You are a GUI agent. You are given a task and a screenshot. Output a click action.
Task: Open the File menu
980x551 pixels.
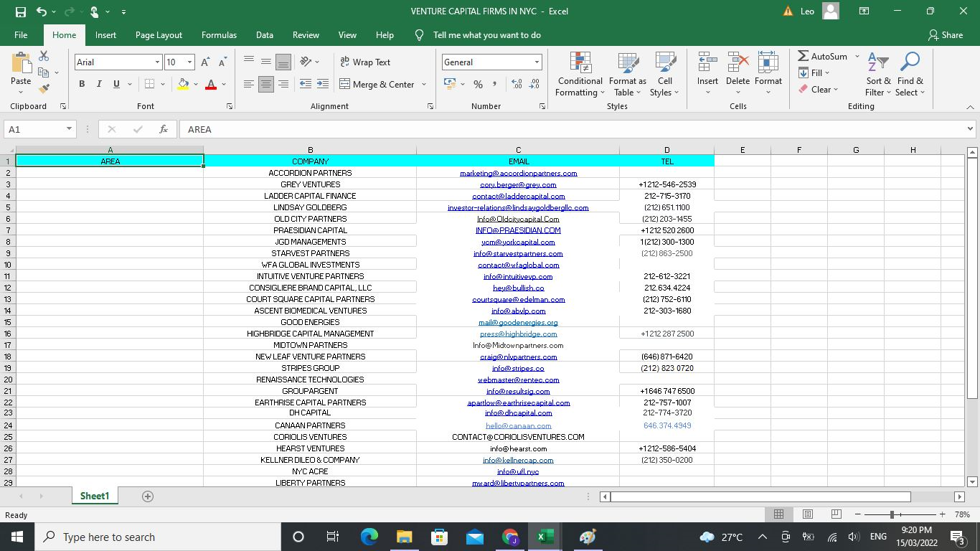[x=21, y=35]
